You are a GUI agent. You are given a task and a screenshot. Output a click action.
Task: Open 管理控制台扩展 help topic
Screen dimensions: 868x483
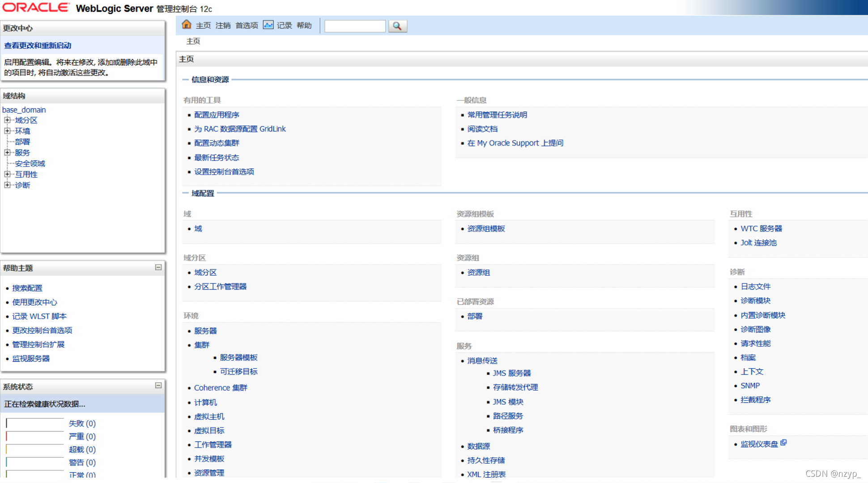click(38, 345)
